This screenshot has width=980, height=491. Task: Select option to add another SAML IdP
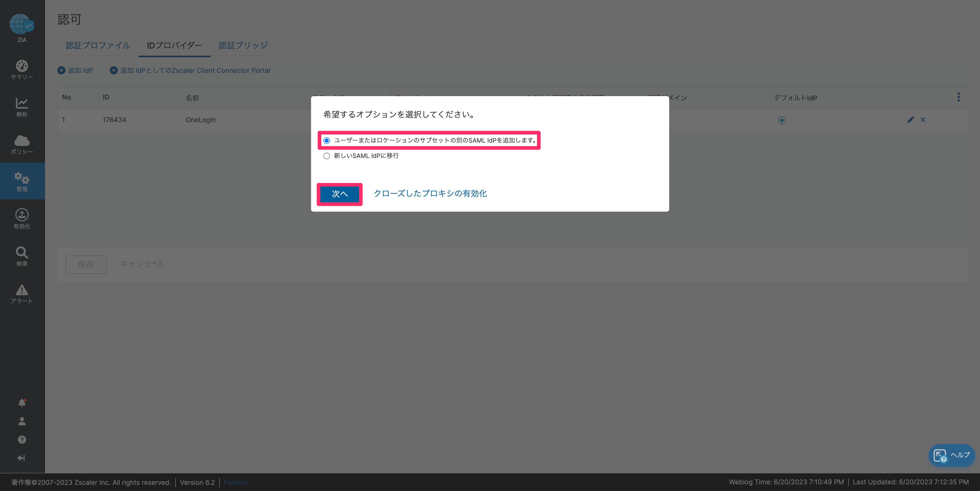coord(326,141)
